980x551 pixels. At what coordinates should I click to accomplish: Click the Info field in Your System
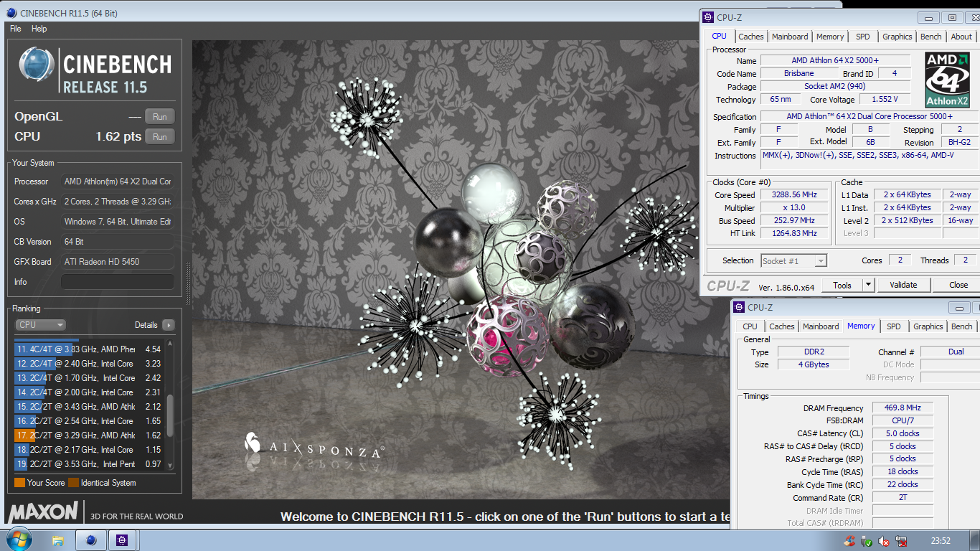[x=118, y=282]
